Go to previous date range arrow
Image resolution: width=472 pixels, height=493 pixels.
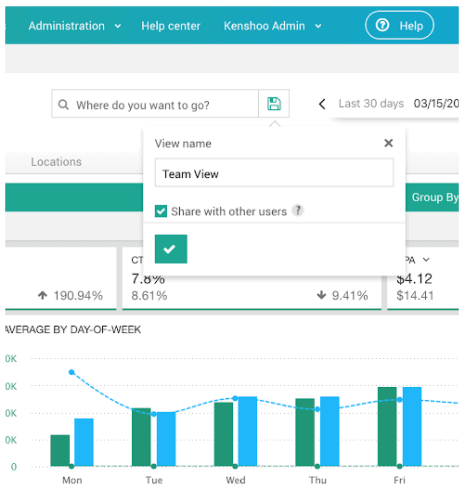click(x=322, y=104)
